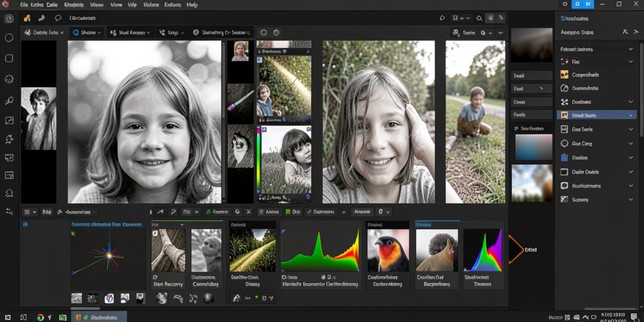Click the dark gradient swatch above the middle-column buttons
This screenshot has height=322, width=644.
click(x=531, y=45)
